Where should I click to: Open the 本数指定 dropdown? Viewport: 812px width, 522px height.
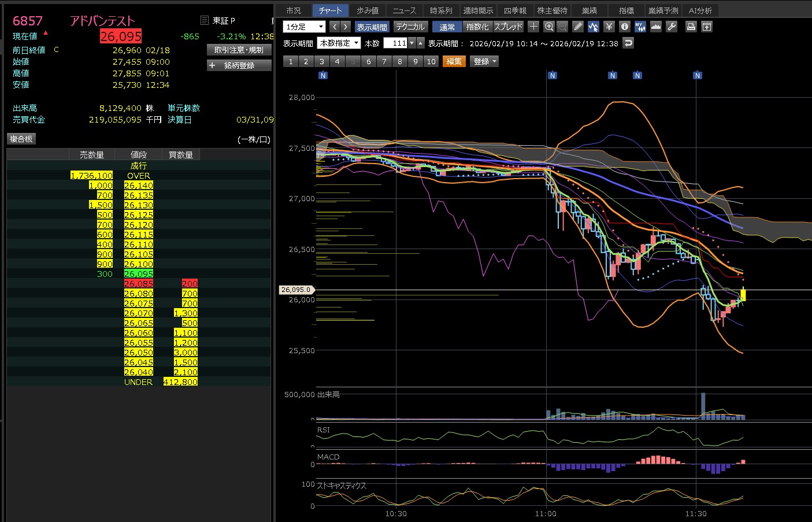[x=339, y=43]
